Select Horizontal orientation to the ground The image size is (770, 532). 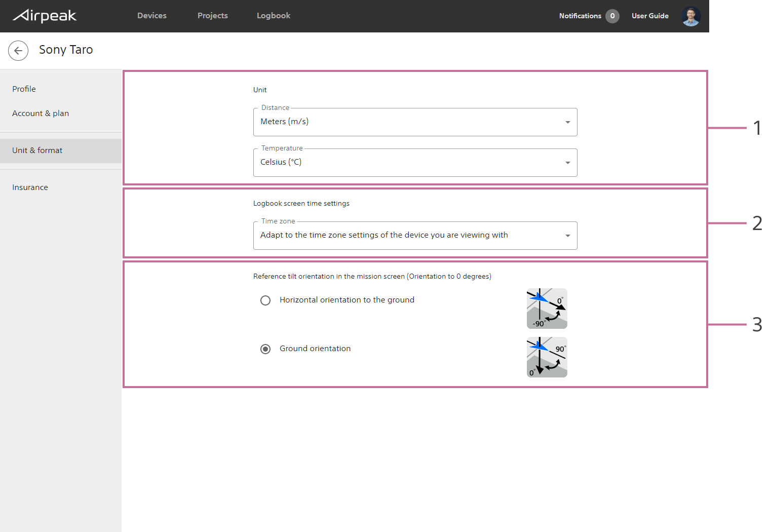coord(265,300)
